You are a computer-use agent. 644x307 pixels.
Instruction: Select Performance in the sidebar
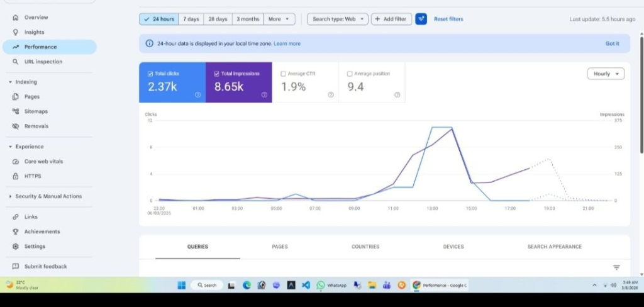[x=50, y=47]
